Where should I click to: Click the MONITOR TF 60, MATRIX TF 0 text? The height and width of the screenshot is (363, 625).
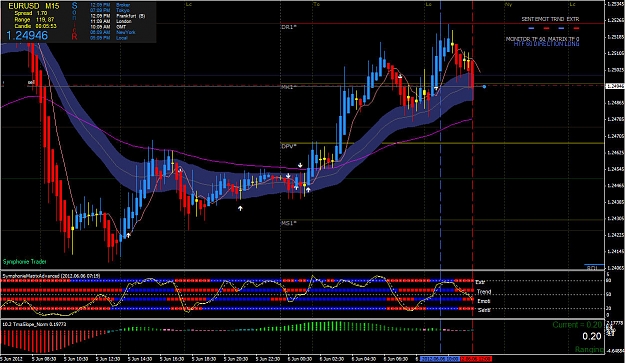(x=542, y=39)
